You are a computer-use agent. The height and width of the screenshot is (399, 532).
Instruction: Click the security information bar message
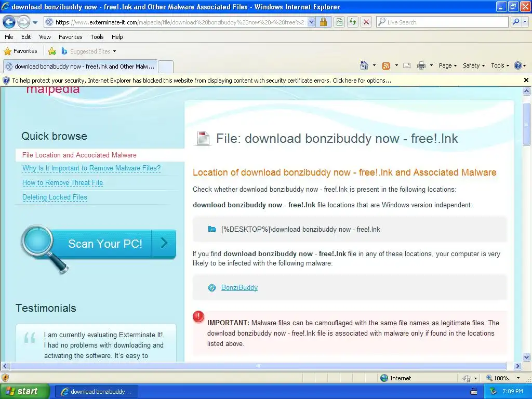click(202, 81)
